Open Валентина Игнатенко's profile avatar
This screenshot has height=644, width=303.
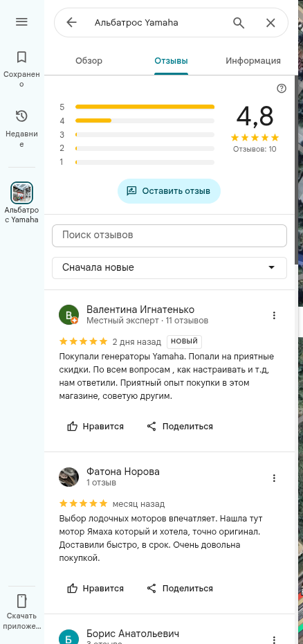pos(68,314)
